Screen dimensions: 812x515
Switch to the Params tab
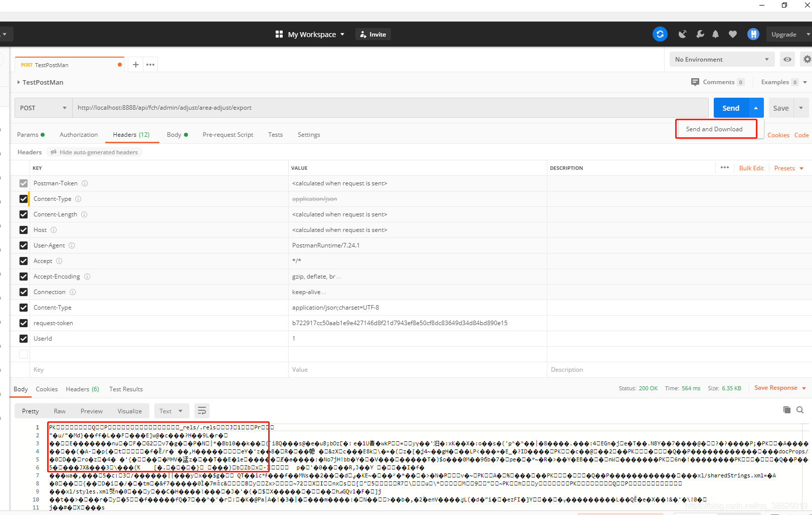point(31,134)
